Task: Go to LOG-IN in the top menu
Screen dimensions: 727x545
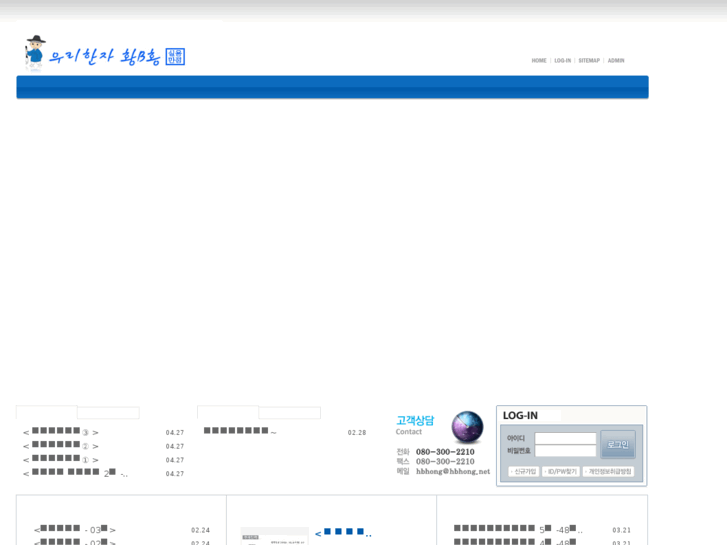Action: pyautogui.click(x=563, y=61)
